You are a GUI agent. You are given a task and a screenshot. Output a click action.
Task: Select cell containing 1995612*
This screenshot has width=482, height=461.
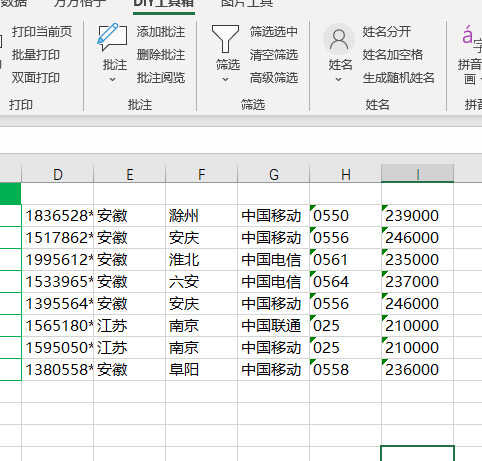(x=58, y=260)
